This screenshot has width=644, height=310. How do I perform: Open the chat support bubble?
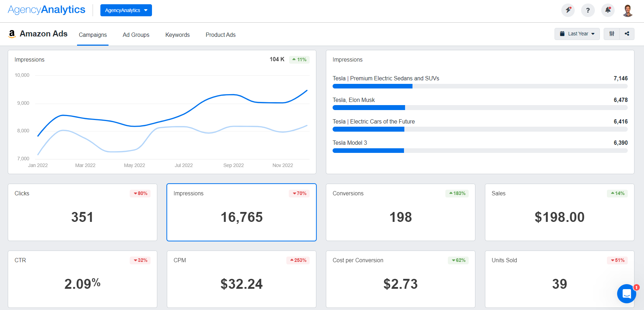627,294
